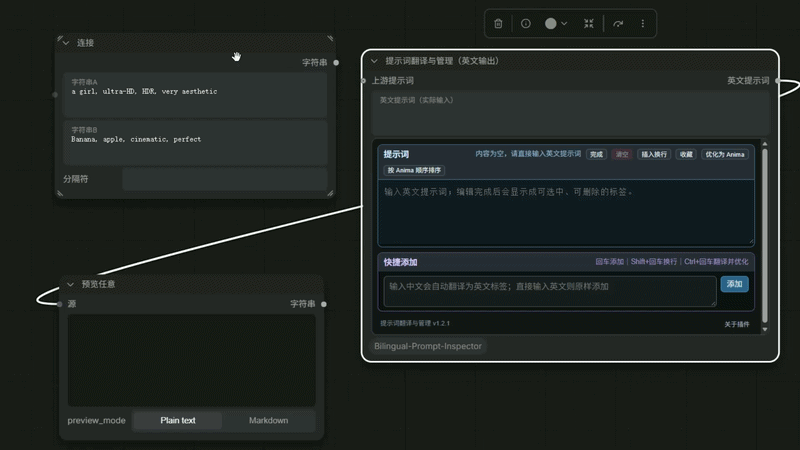
Task: Click resize handle of 快捷添加 input
Action: [714, 304]
